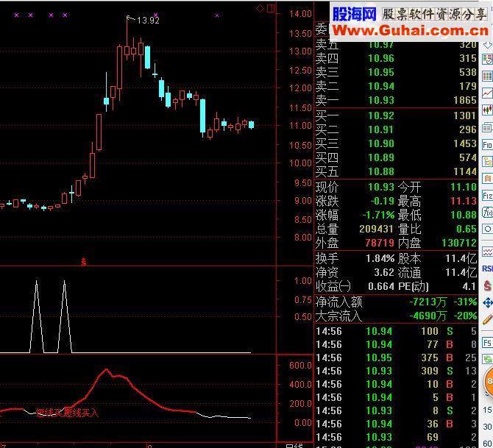Click the tick row with volume 375
The image size is (493, 448).
click(x=396, y=358)
